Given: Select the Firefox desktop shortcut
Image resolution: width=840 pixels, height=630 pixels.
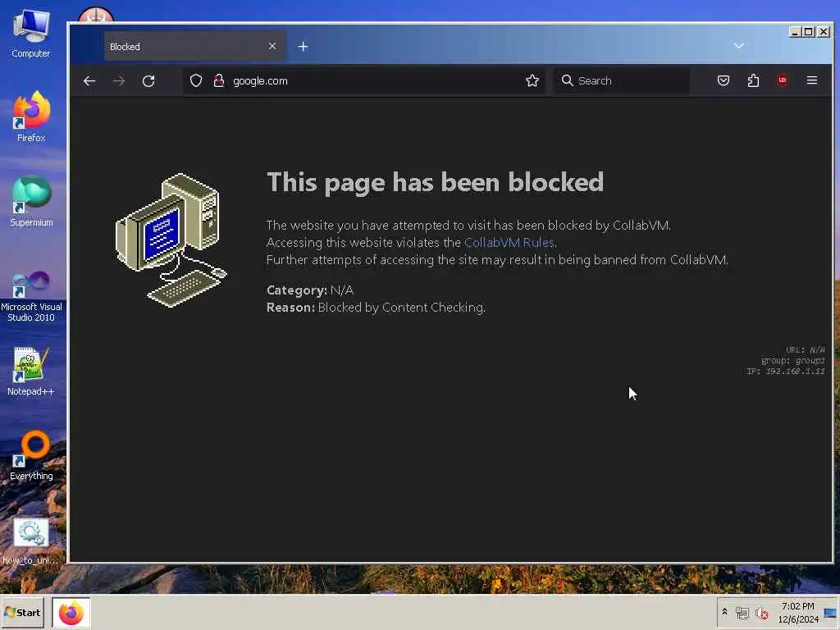Looking at the screenshot, I should tap(31, 116).
